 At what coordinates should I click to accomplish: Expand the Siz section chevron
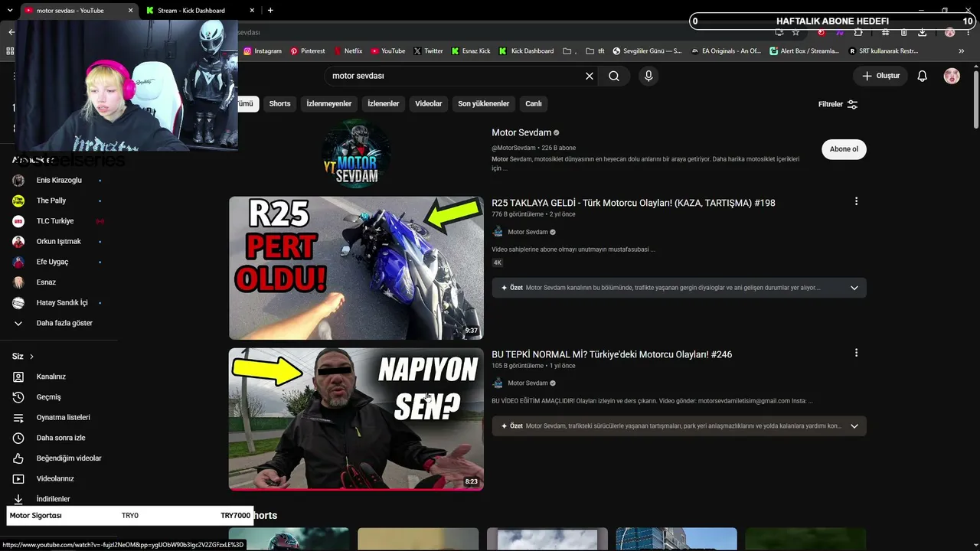click(31, 357)
